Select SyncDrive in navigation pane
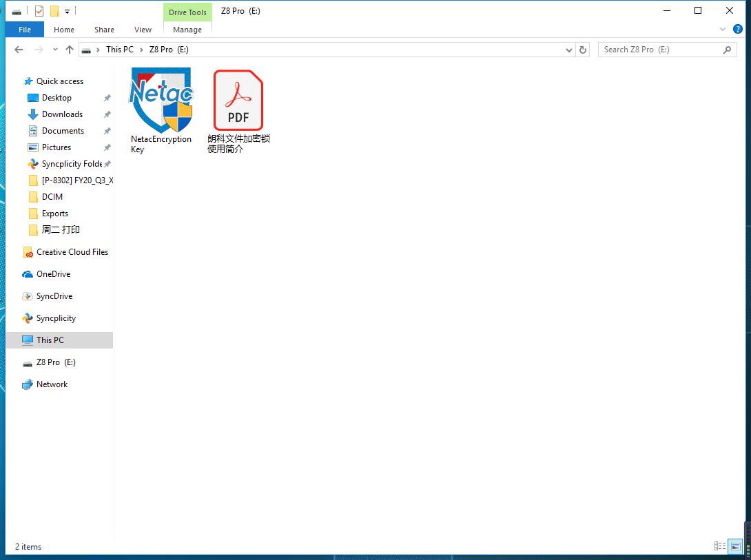Image resolution: width=751 pixels, height=560 pixels. tap(54, 295)
